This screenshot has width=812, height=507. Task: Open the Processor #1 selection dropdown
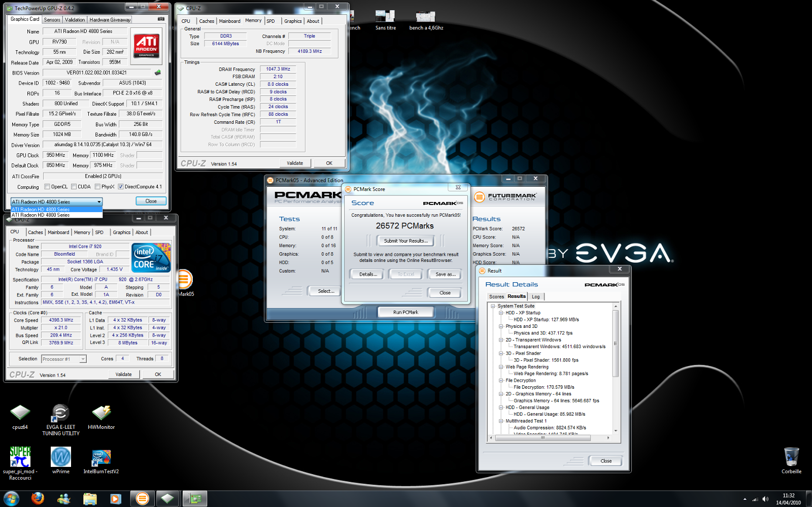(64, 359)
